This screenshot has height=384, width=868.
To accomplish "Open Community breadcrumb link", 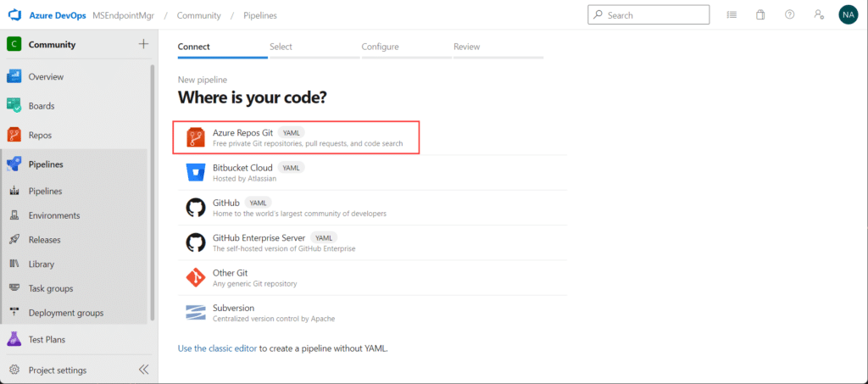I will click(x=198, y=15).
